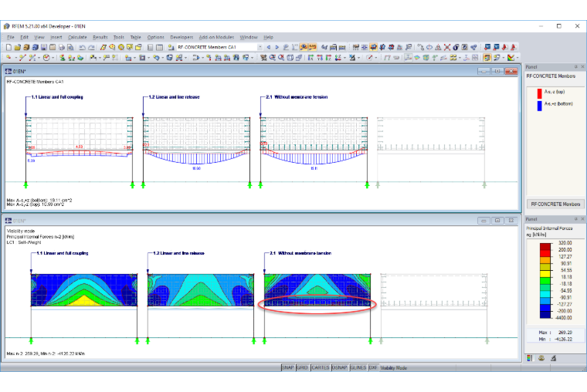
Task: Save the model with floppy disk icon
Action: [x=44, y=47]
